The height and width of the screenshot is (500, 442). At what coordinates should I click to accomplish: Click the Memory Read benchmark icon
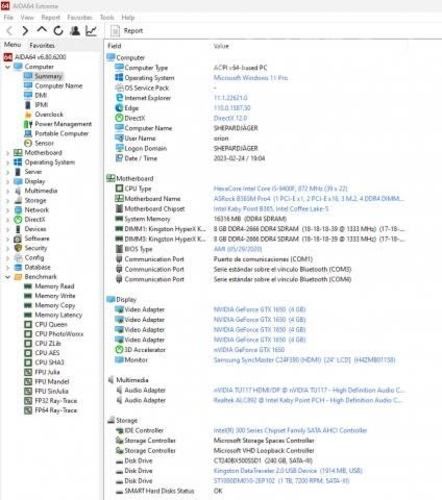click(28, 286)
